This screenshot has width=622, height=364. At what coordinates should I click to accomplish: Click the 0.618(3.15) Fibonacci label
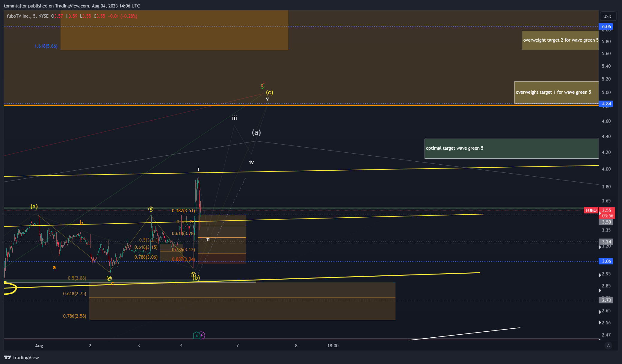click(146, 247)
